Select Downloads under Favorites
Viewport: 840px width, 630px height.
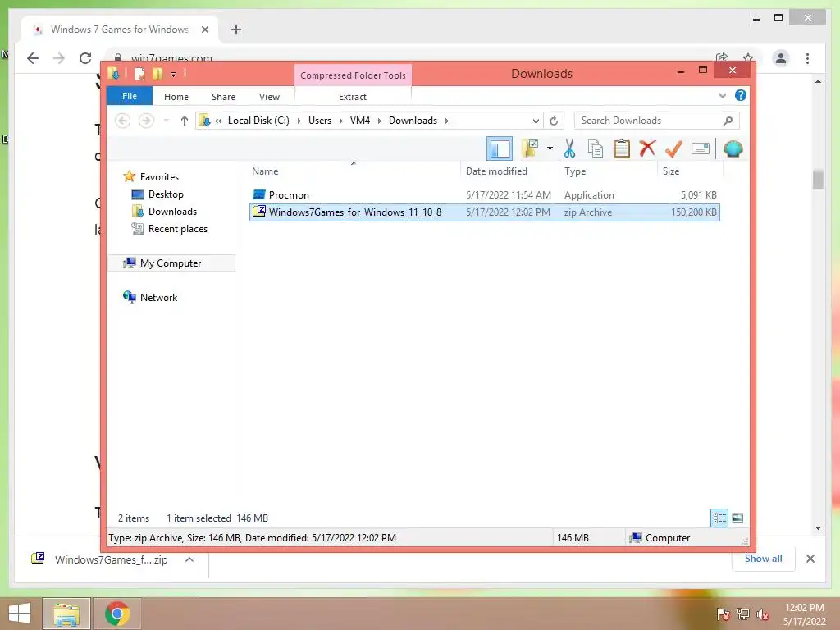pyautogui.click(x=172, y=211)
